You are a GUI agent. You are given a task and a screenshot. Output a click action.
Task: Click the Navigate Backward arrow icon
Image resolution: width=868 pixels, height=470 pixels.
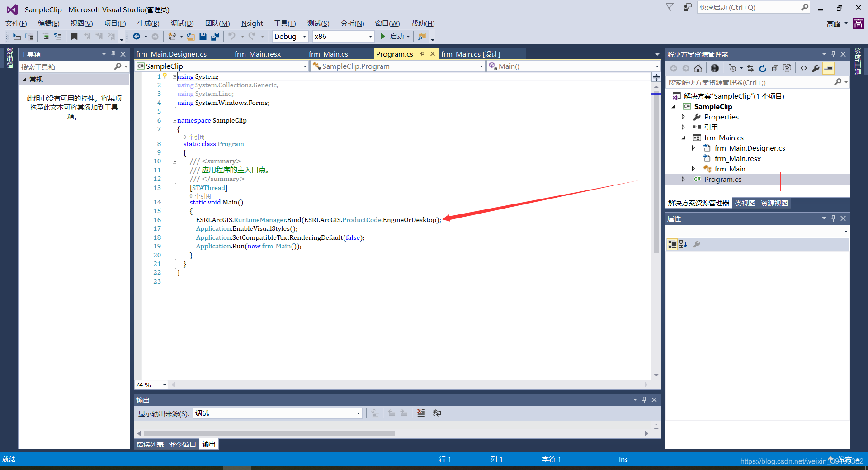pyautogui.click(x=137, y=36)
